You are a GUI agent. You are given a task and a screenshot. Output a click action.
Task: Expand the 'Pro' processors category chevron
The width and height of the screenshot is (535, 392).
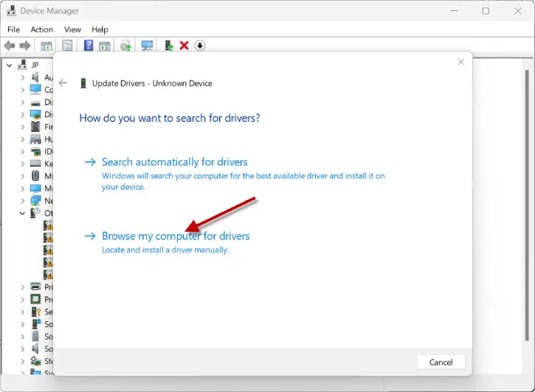pos(23,300)
